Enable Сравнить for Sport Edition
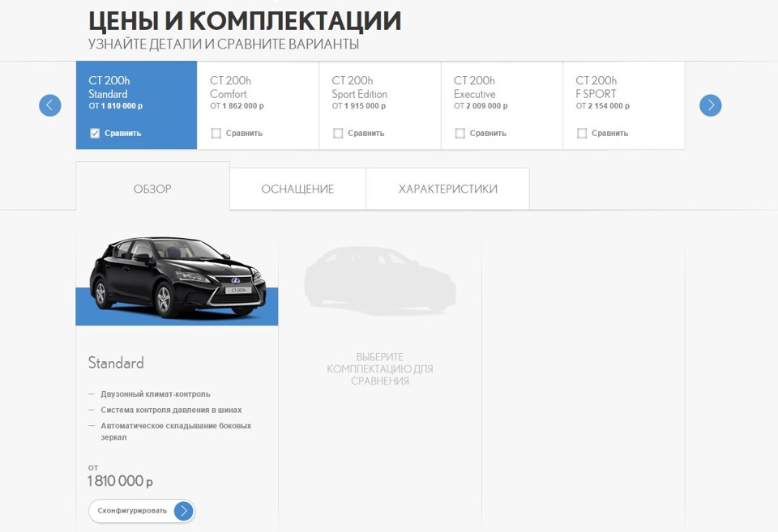This screenshot has height=532, width=778. (x=338, y=134)
